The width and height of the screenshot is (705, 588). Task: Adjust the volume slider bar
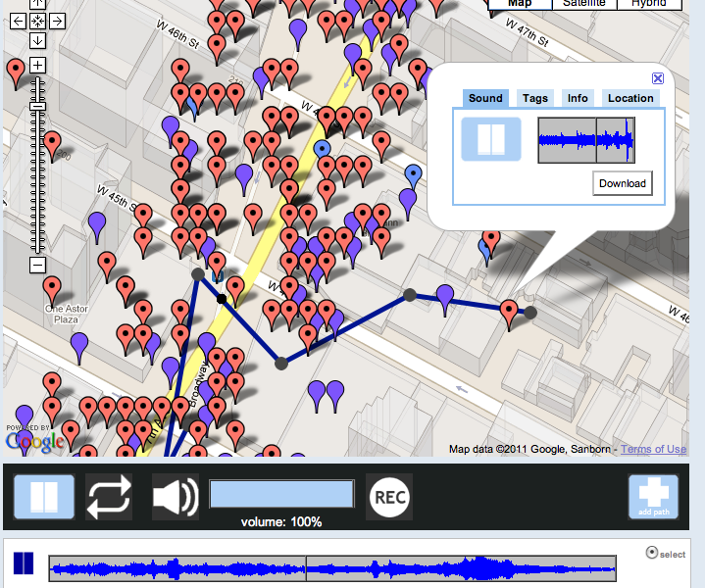281,494
